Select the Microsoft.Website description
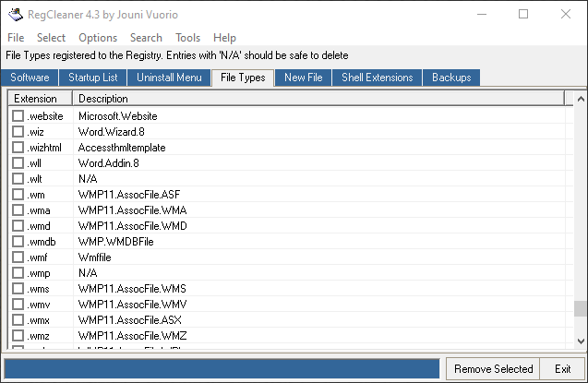 pos(118,116)
